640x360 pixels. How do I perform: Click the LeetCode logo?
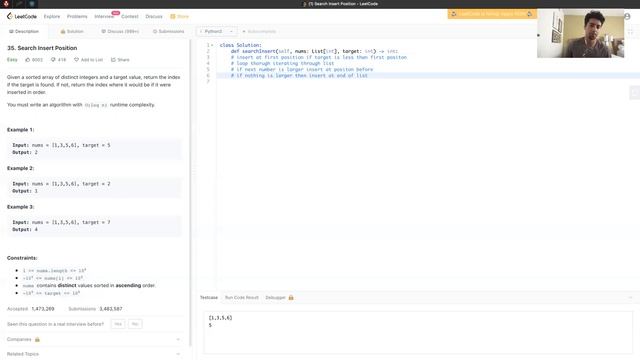[22, 16]
